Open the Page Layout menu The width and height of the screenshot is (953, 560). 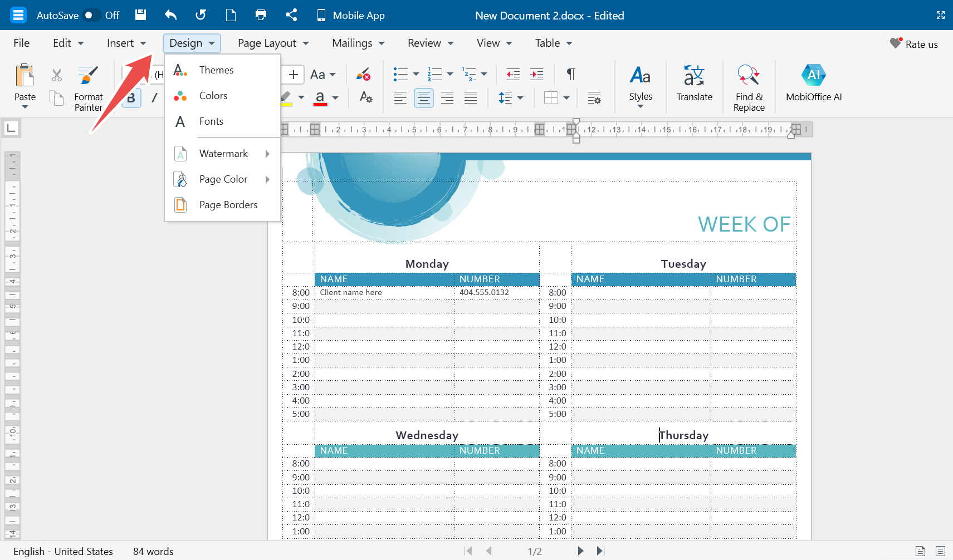(273, 43)
